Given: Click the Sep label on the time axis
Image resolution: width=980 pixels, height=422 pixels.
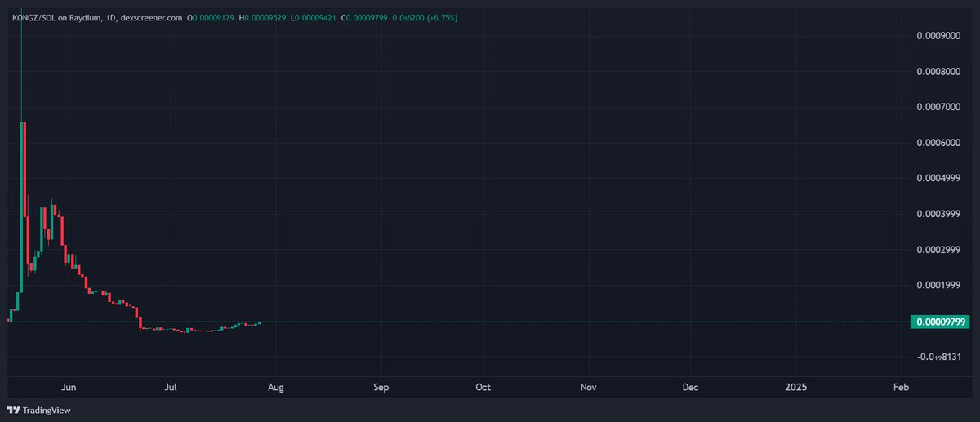Looking at the screenshot, I should pyautogui.click(x=381, y=387).
